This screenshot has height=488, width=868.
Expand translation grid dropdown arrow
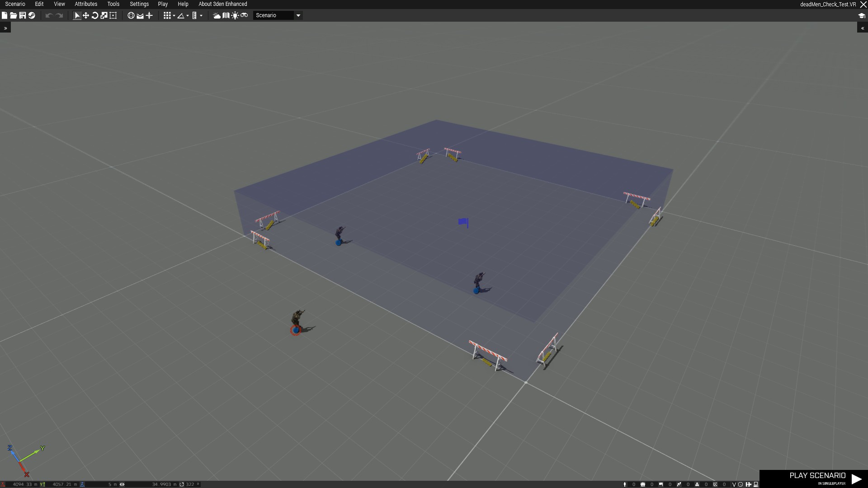click(x=174, y=16)
